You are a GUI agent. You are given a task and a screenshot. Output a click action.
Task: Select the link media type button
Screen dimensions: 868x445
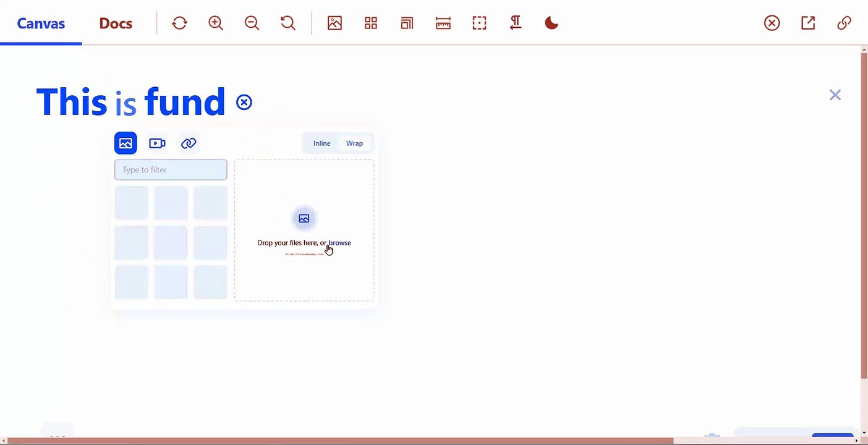click(x=189, y=143)
